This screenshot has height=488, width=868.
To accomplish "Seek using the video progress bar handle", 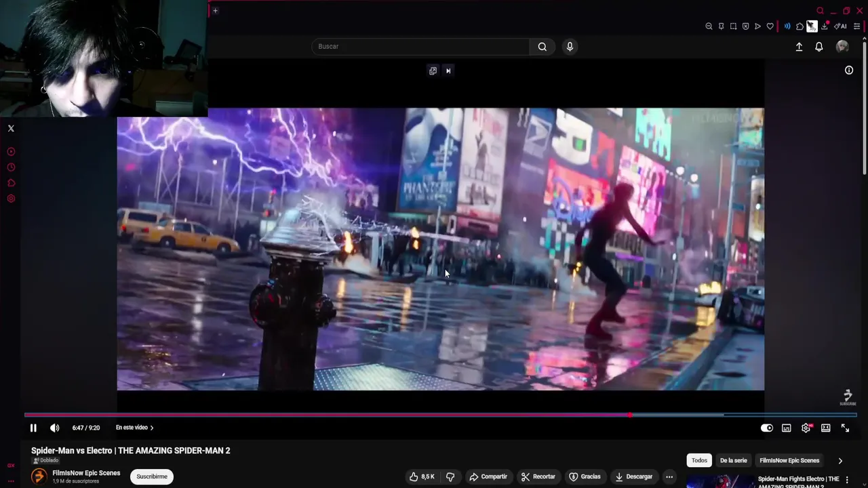I will click(x=630, y=415).
